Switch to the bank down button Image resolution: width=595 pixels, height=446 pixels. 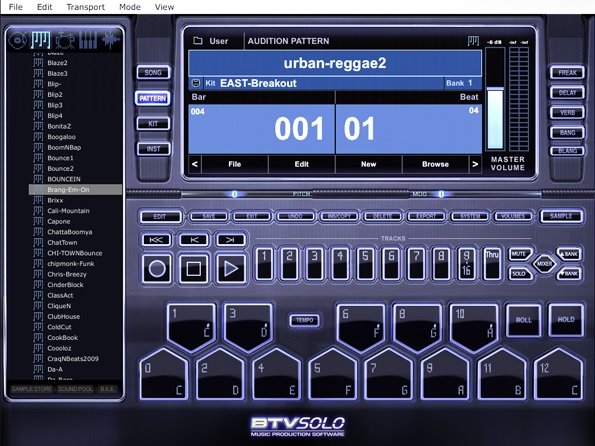pos(569,273)
